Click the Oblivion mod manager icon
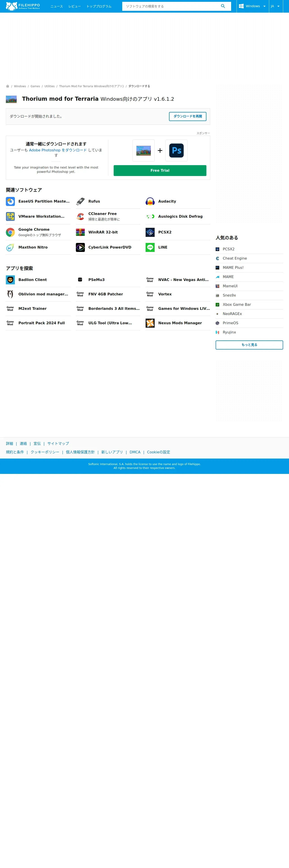The height and width of the screenshot is (868, 289). (10, 294)
